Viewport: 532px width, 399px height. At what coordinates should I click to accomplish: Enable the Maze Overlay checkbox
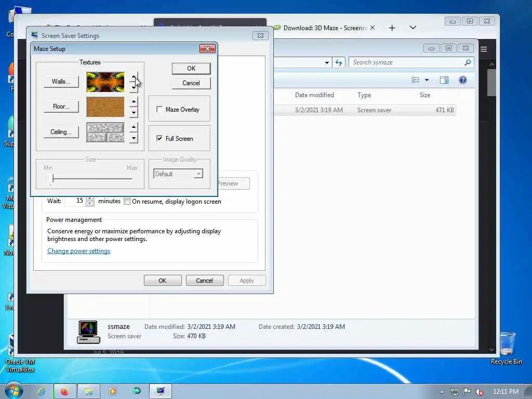point(159,109)
